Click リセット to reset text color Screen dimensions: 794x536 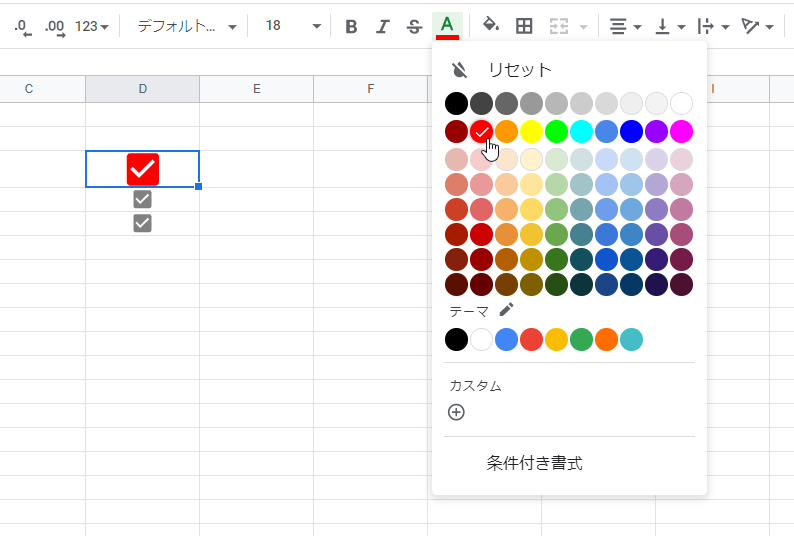[x=520, y=70]
